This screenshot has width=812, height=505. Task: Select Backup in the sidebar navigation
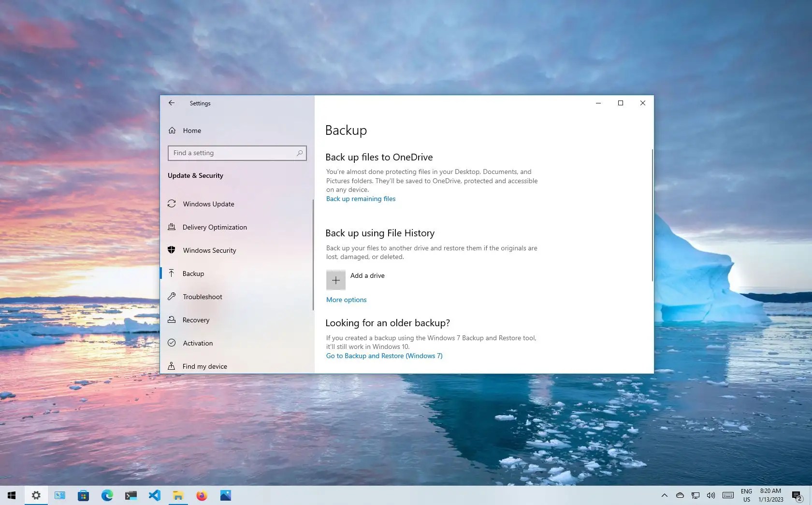[192, 273]
